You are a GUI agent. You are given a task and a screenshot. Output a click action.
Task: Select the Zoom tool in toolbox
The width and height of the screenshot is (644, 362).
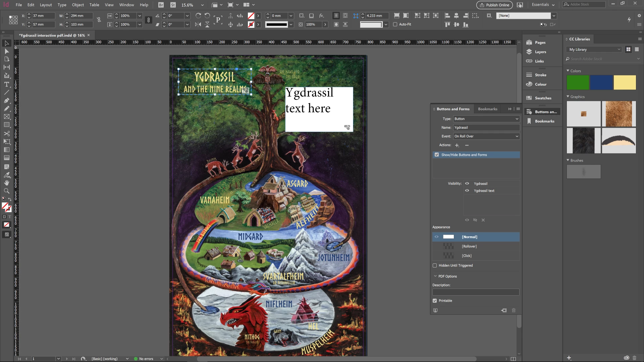pos(6,191)
